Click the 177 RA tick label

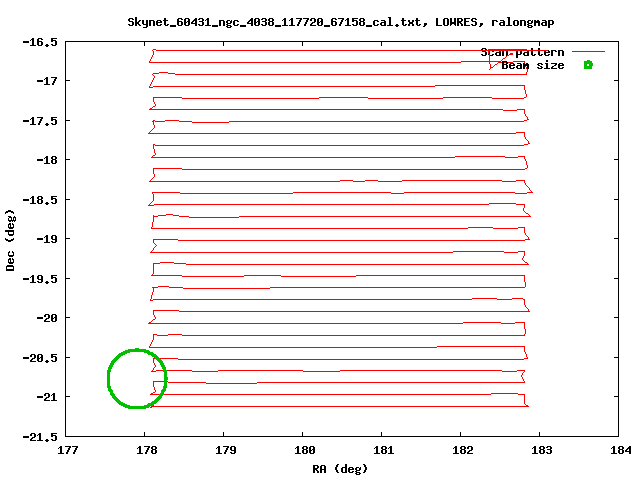(x=67, y=450)
